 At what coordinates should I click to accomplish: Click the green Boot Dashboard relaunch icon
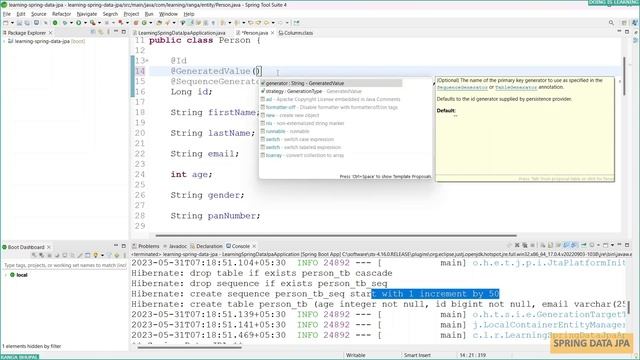coord(55,23)
